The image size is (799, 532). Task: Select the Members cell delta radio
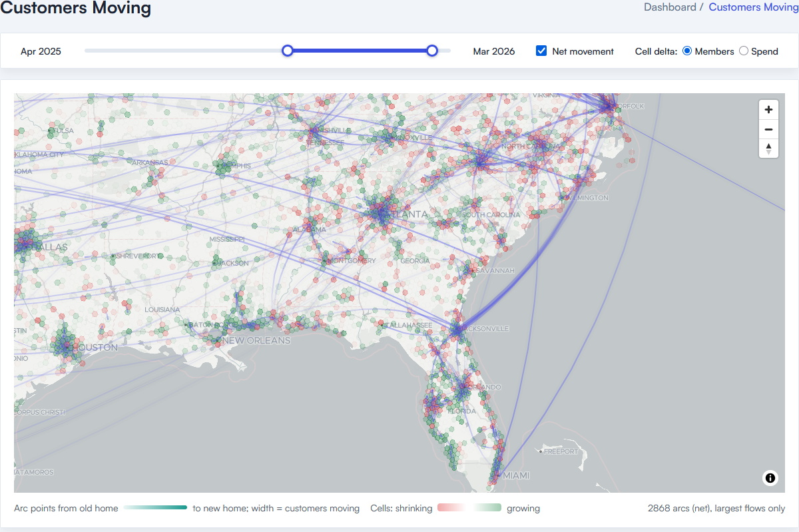tap(687, 51)
